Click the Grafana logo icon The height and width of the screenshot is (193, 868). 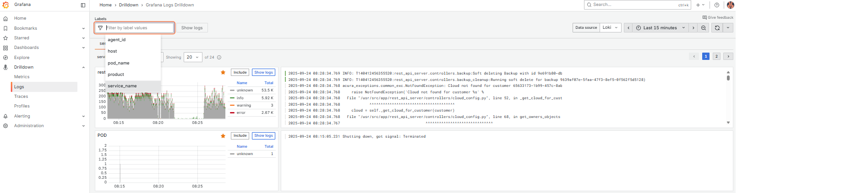5,5
